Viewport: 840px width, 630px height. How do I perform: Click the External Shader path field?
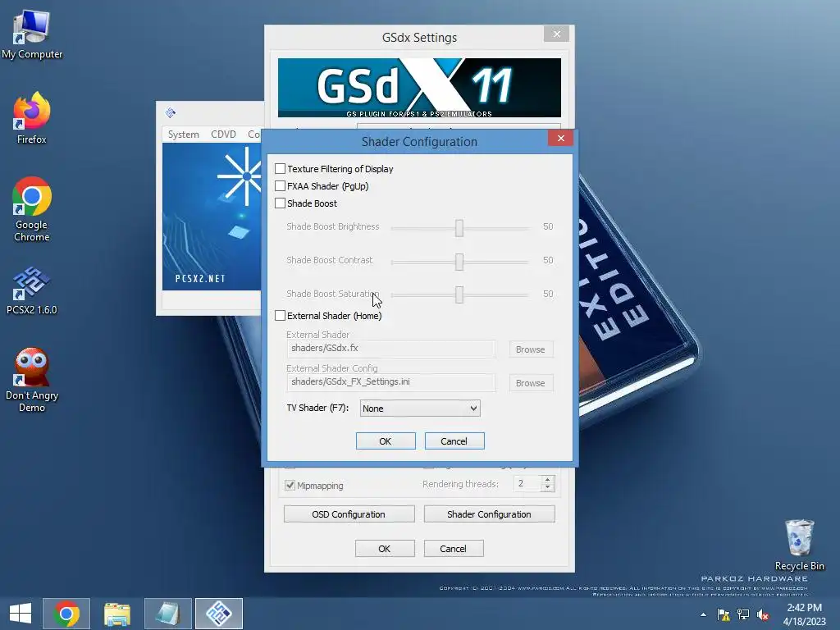tap(391, 348)
